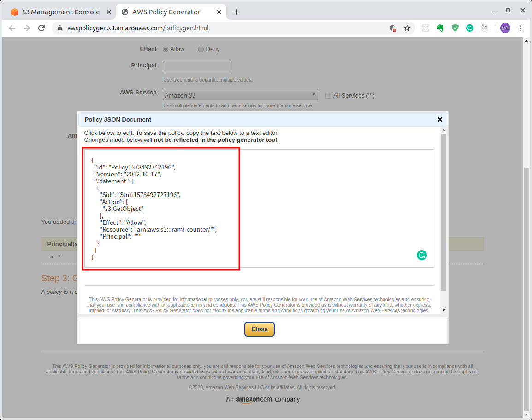This screenshot has width=532, height=420.
Task: Open Chrome's three-dot menu
Action: [520, 28]
